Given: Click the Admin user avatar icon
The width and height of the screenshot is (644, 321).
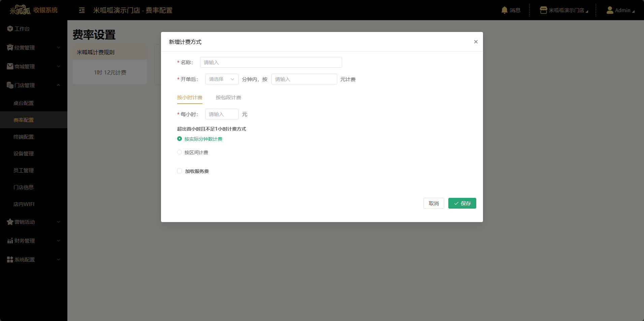Looking at the screenshot, I should [x=610, y=10].
